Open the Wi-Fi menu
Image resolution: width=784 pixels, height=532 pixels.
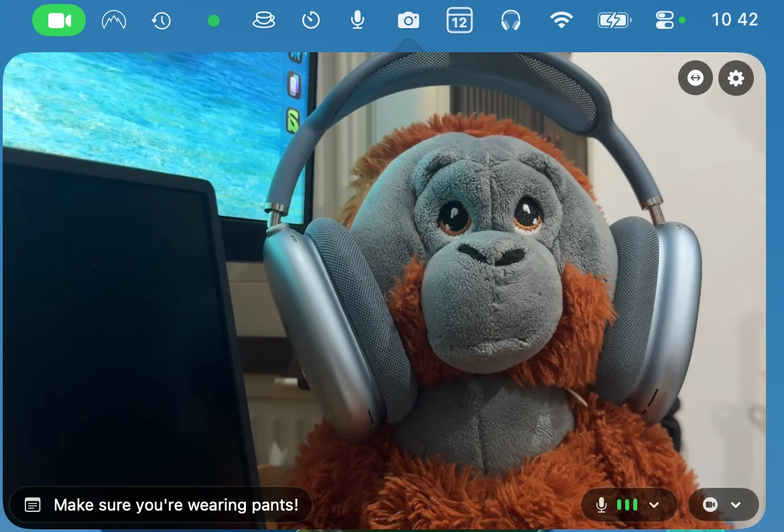tap(561, 21)
